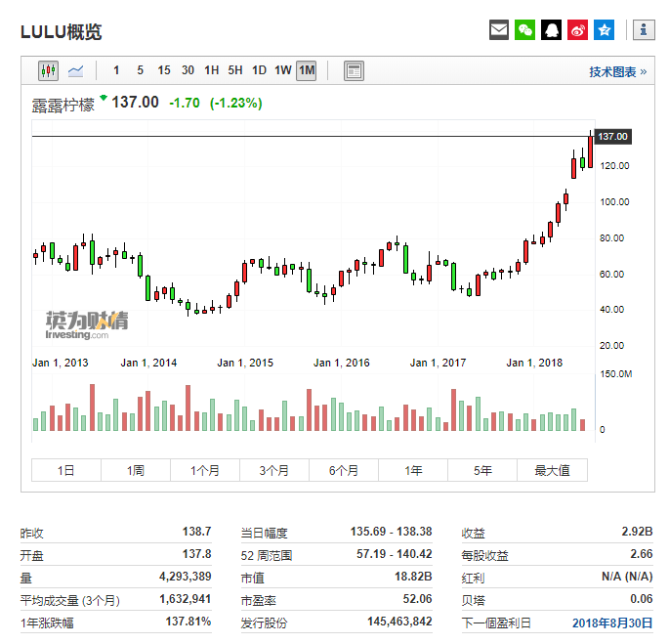
Task: Choose the 1周 time range
Action: tap(136, 470)
